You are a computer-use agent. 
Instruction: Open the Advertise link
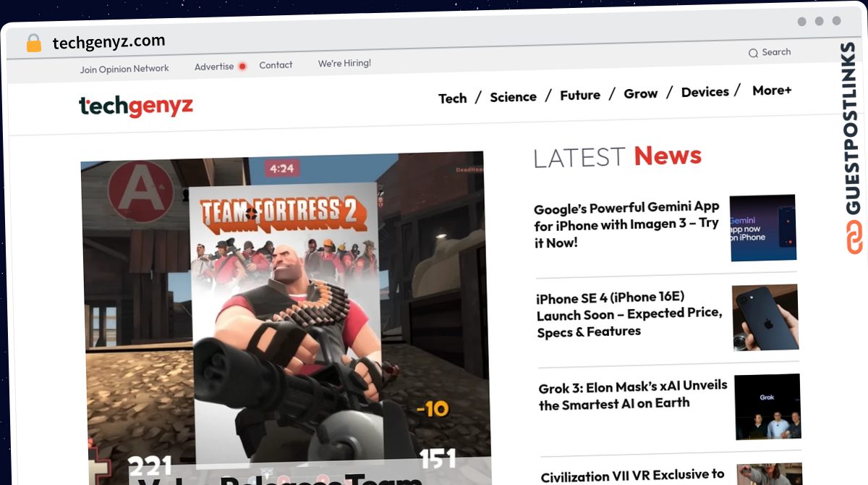(214, 67)
